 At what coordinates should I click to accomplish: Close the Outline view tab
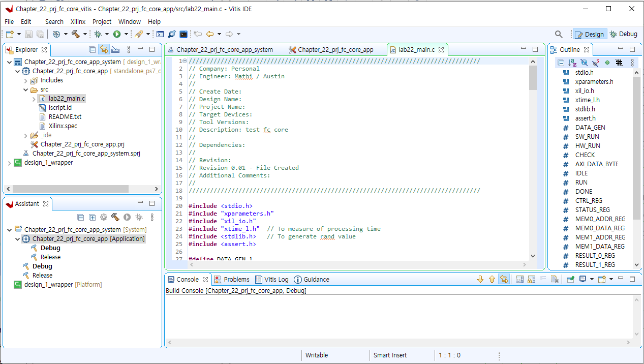(586, 50)
